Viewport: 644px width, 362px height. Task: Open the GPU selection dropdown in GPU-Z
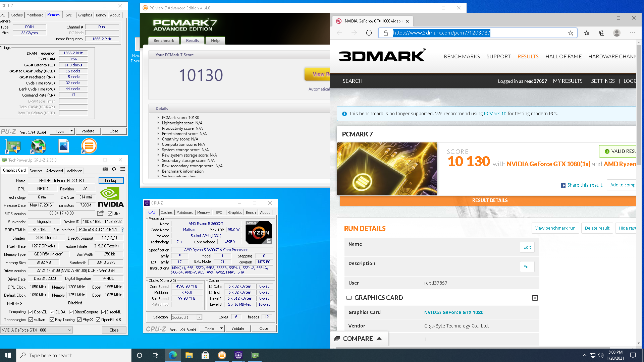pos(37,330)
